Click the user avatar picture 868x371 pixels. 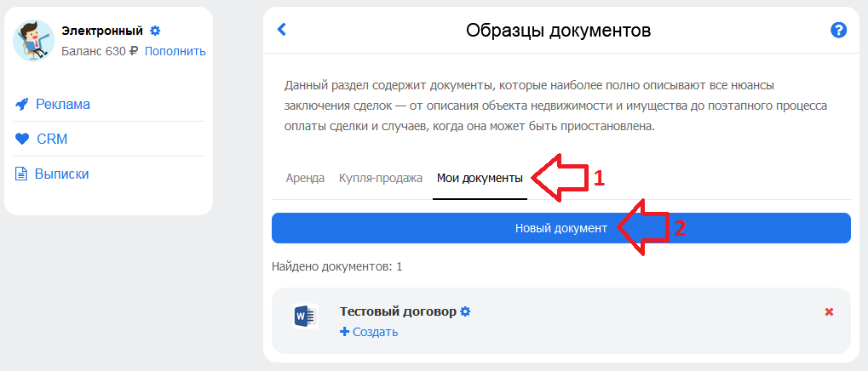[34, 40]
